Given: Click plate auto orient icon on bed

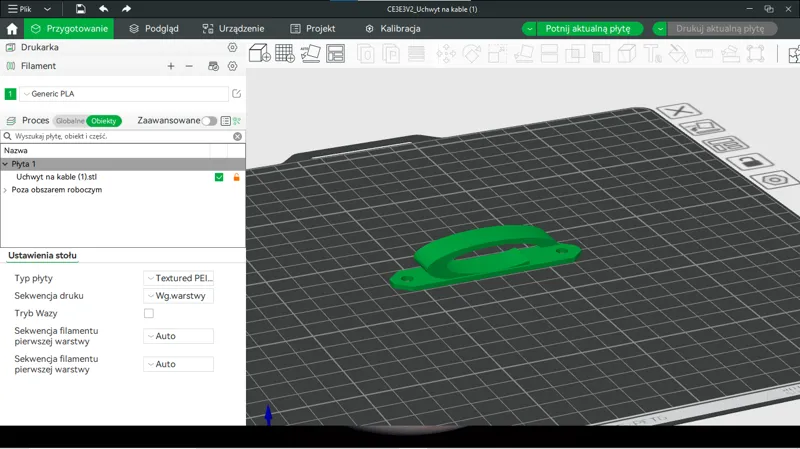Looking at the screenshot, I should (702, 127).
